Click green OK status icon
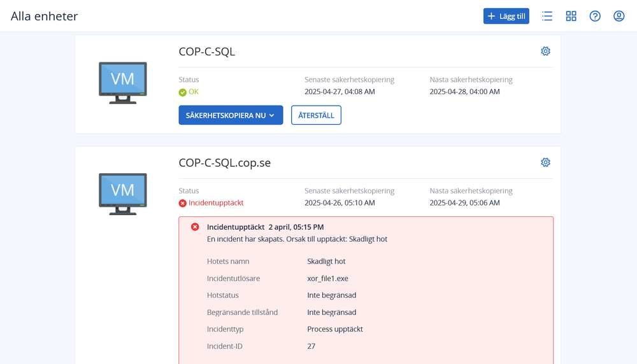This screenshot has width=637, height=364. coord(182,92)
